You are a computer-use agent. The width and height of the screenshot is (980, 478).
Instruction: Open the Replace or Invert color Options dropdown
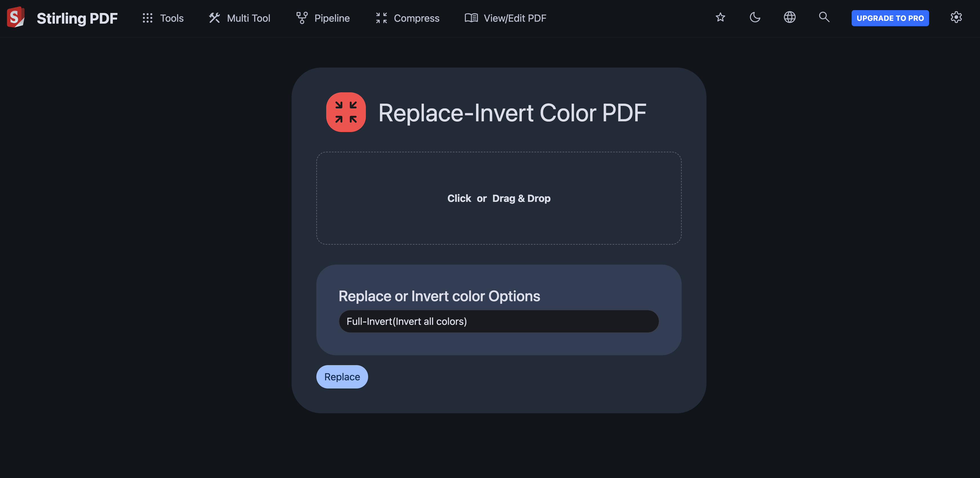498,321
